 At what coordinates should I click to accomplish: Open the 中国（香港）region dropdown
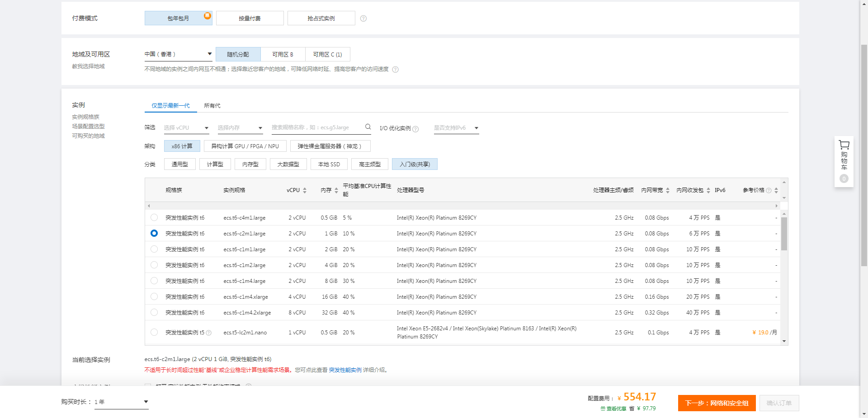[x=178, y=54]
